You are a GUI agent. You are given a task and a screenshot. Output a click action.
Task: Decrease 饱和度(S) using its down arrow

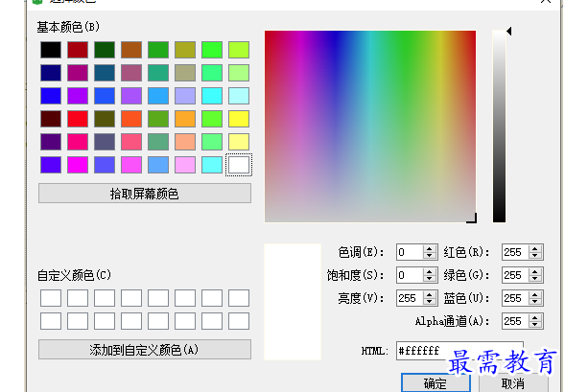click(x=429, y=278)
